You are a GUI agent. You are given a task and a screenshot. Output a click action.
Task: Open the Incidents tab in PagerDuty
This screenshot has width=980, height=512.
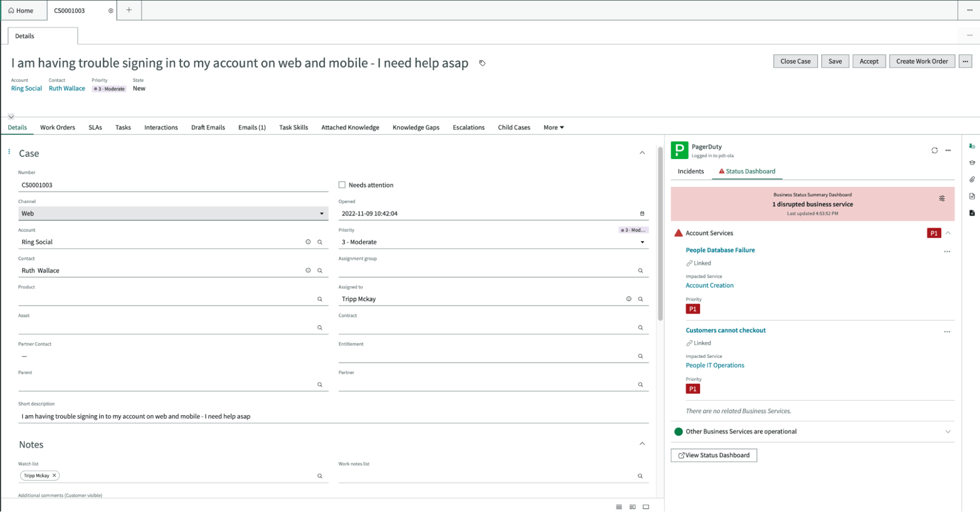690,171
